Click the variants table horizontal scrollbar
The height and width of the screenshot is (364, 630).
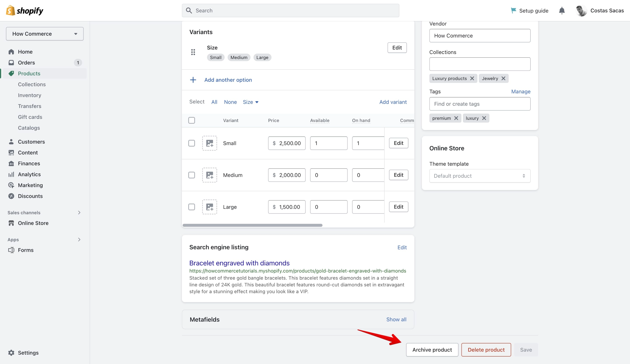pyautogui.click(x=252, y=225)
